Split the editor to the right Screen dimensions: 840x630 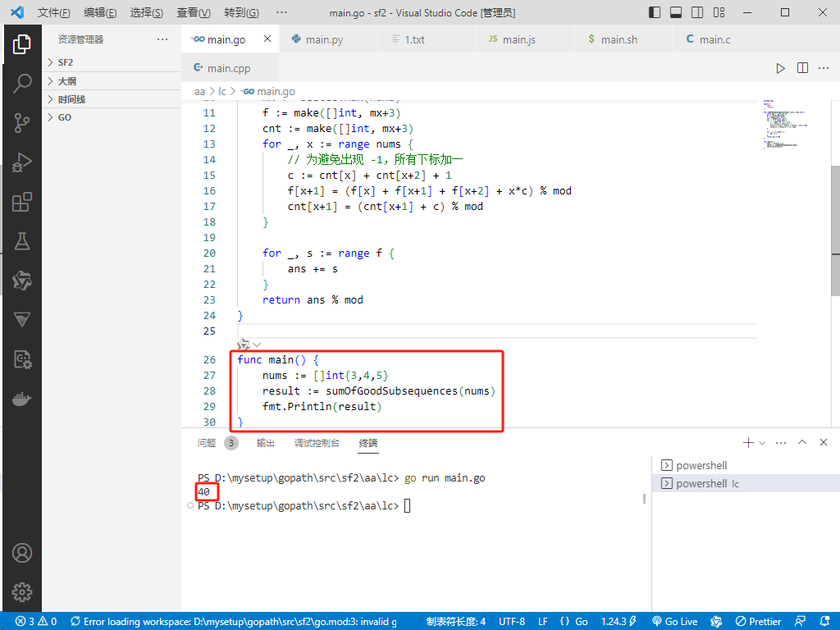(802, 68)
